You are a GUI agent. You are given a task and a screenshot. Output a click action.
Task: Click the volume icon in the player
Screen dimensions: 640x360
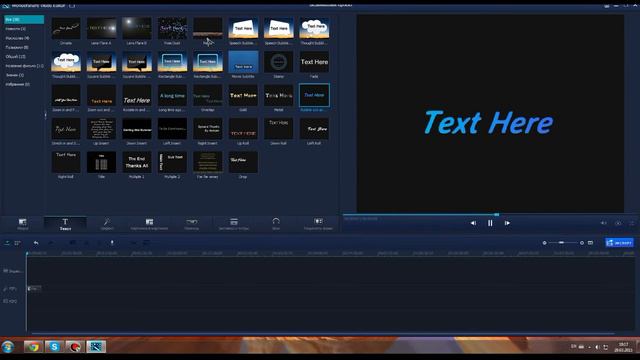tap(603, 223)
